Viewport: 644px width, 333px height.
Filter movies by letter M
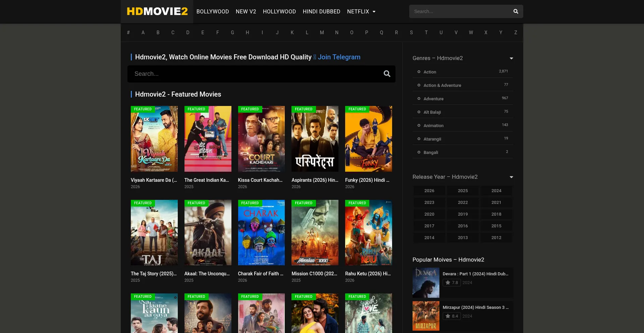(x=322, y=33)
